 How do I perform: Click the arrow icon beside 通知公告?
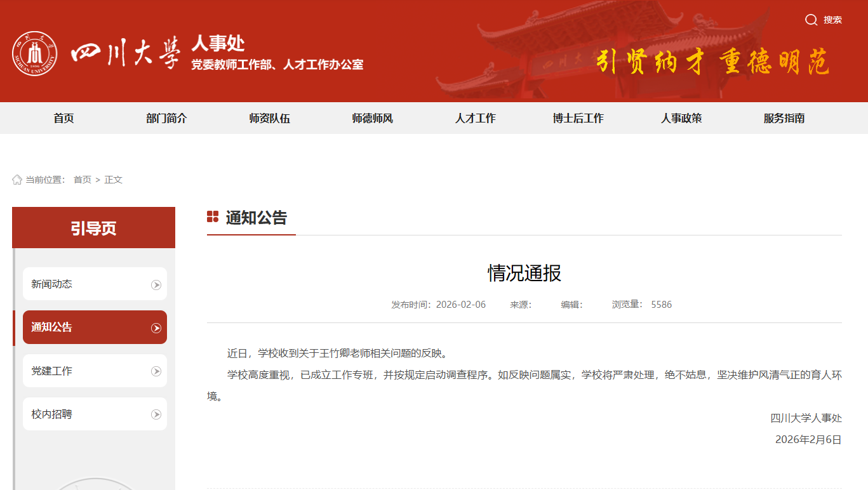pos(156,328)
